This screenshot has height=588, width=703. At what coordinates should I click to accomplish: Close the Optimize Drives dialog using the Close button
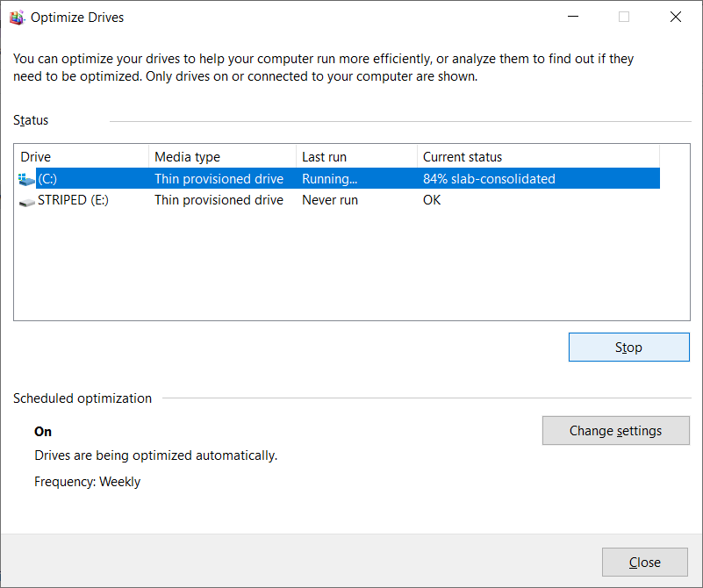[645, 562]
